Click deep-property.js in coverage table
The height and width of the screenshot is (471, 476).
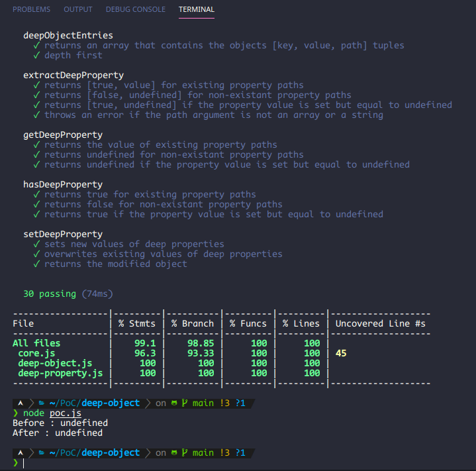tap(60, 373)
